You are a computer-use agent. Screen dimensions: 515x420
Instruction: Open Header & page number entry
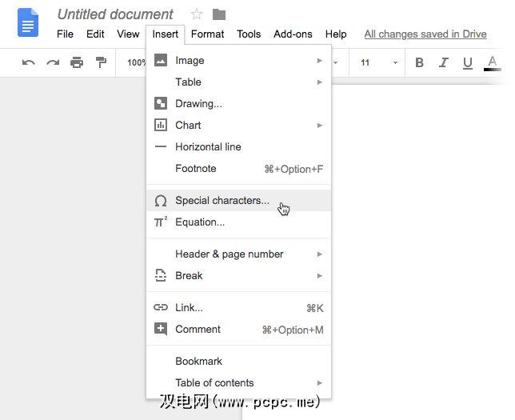tap(239, 254)
